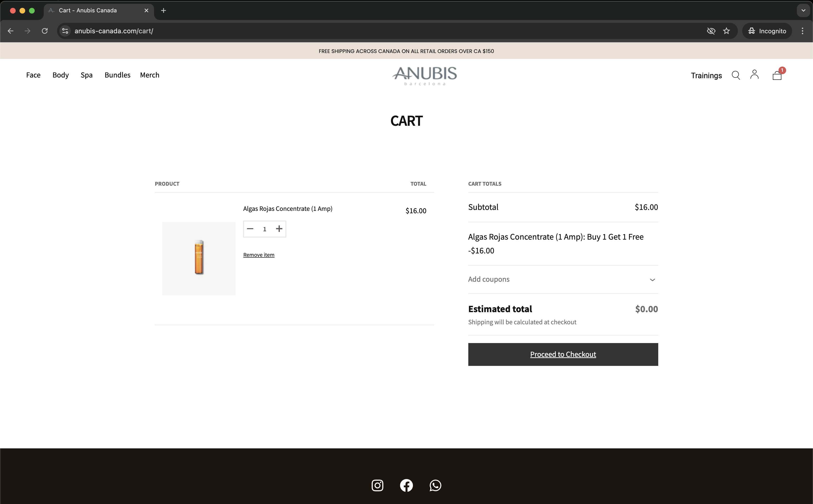
Task: Close the Cart - Anubis Canada tab
Action: pos(146,11)
